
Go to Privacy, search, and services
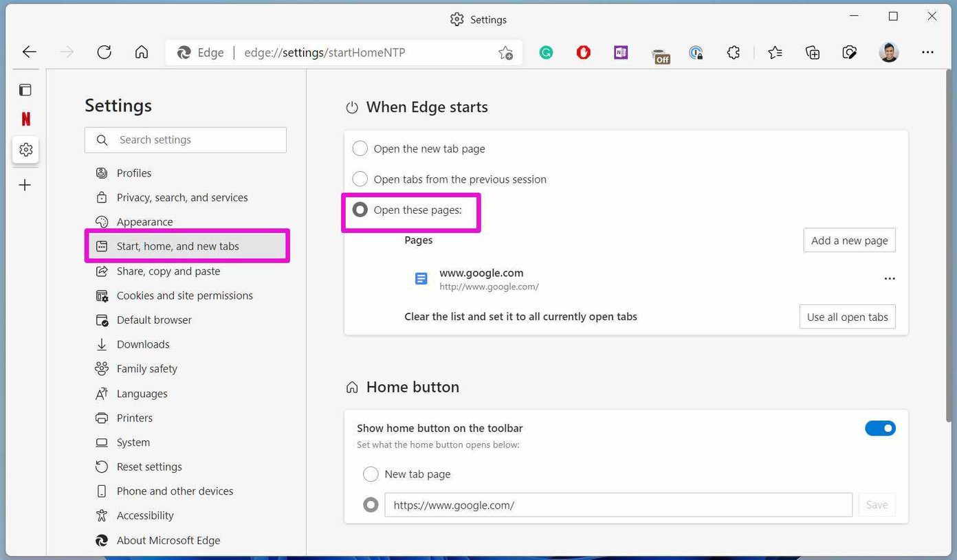(x=182, y=197)
